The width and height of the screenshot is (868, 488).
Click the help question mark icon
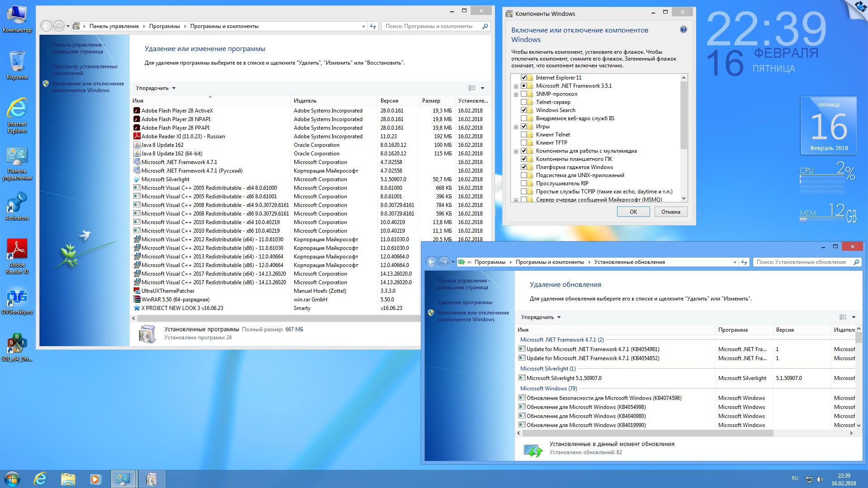pos(683,30)
